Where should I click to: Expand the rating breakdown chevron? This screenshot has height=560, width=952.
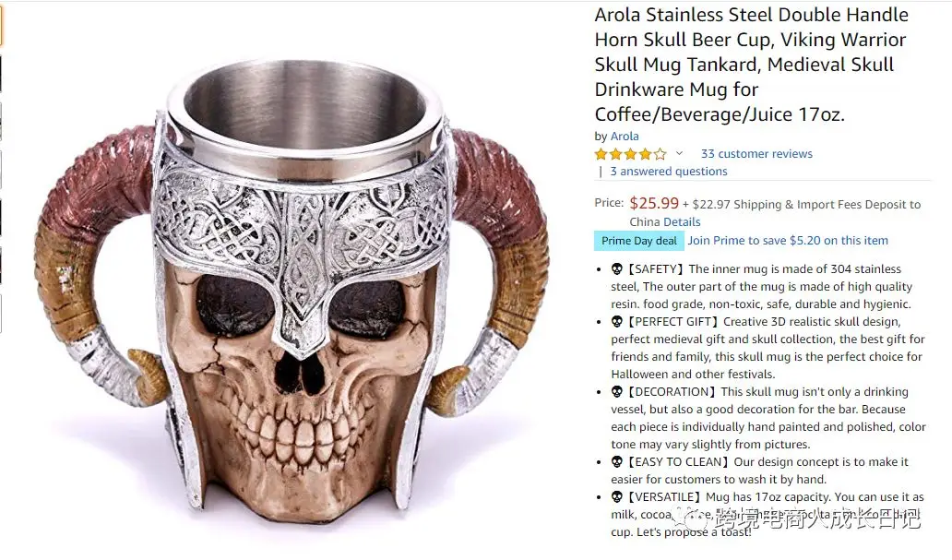click(679, 154)
